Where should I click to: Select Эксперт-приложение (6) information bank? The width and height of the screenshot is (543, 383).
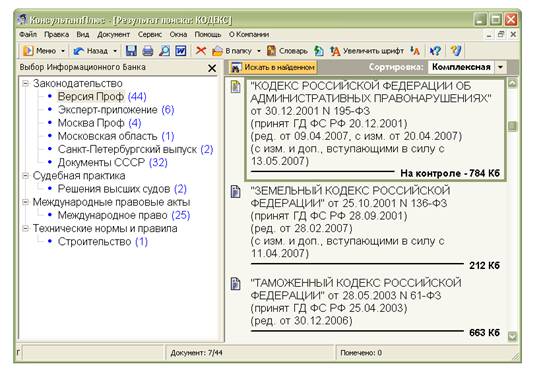[116, 110]
